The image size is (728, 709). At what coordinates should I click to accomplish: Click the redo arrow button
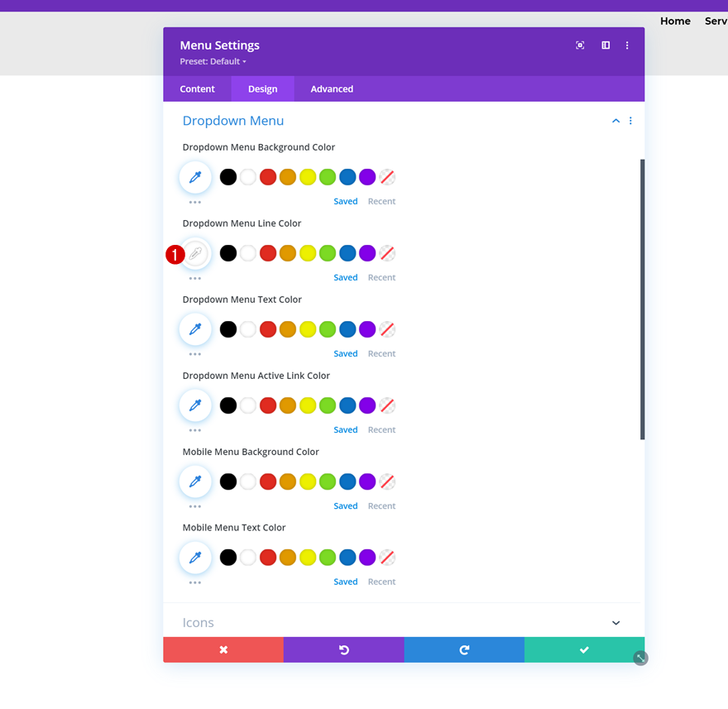[464, 649]
